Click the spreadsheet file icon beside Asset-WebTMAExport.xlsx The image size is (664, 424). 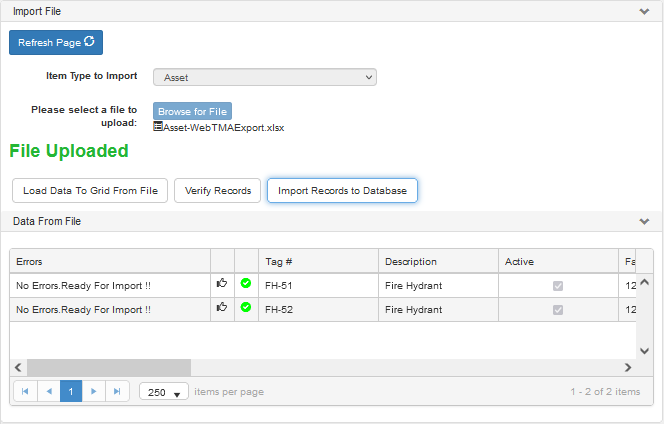tap(158, 126)
